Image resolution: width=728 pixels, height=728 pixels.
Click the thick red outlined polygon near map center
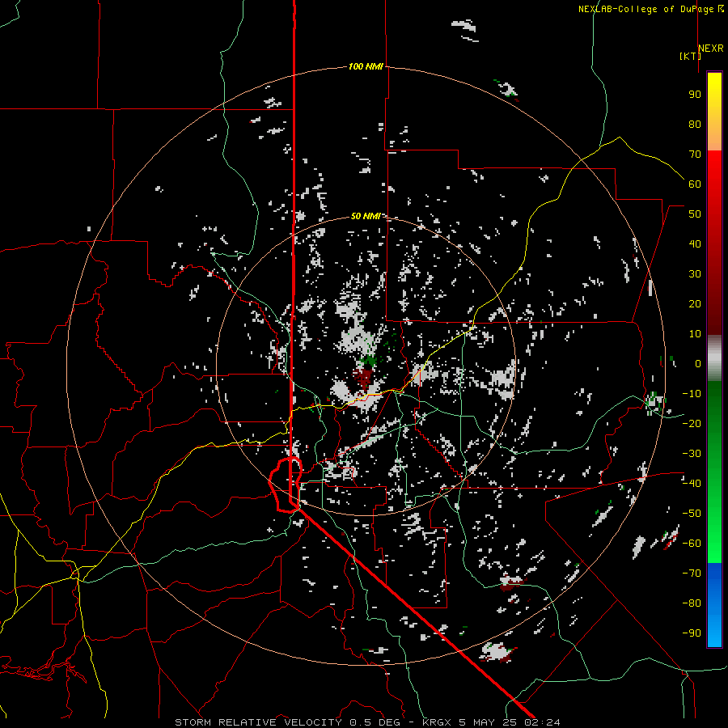point(286,485)
